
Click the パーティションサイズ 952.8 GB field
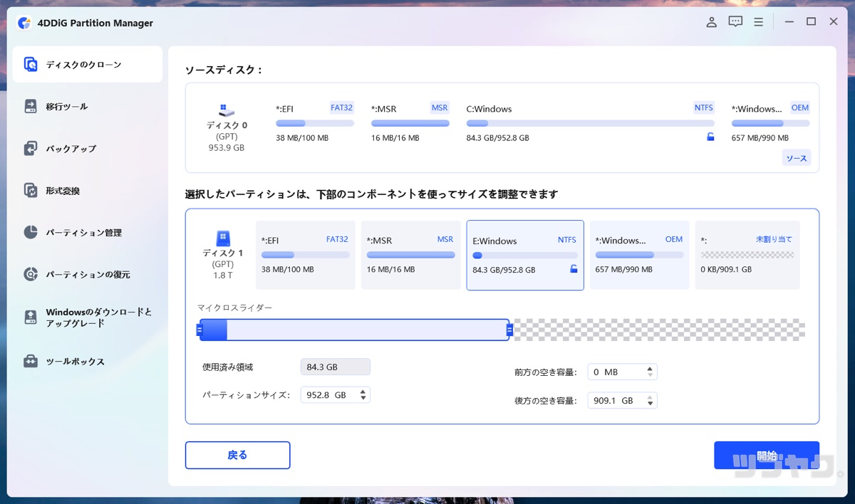(335, 394)
